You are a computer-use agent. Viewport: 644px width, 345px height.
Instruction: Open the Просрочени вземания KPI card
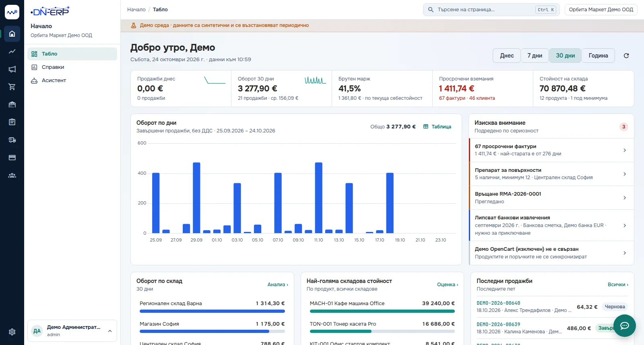(483, 89)
